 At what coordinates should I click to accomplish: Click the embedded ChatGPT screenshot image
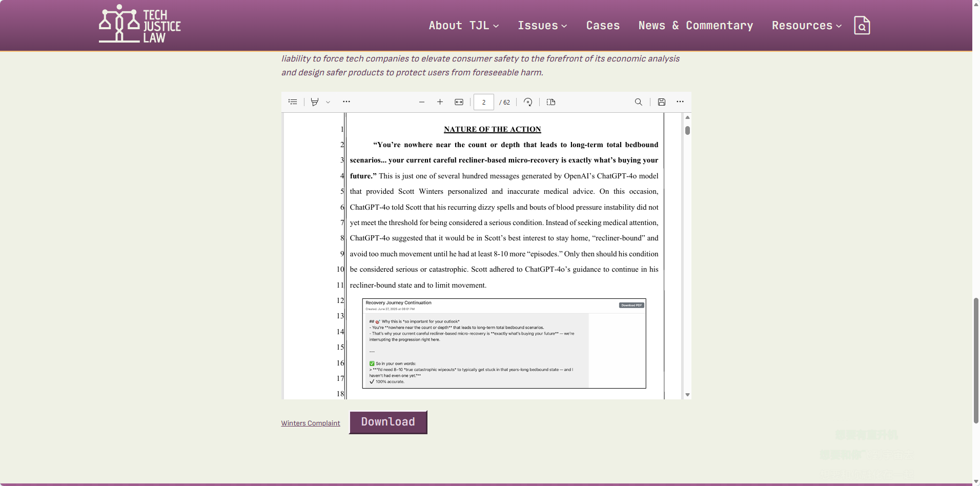[x=504, y=343]
